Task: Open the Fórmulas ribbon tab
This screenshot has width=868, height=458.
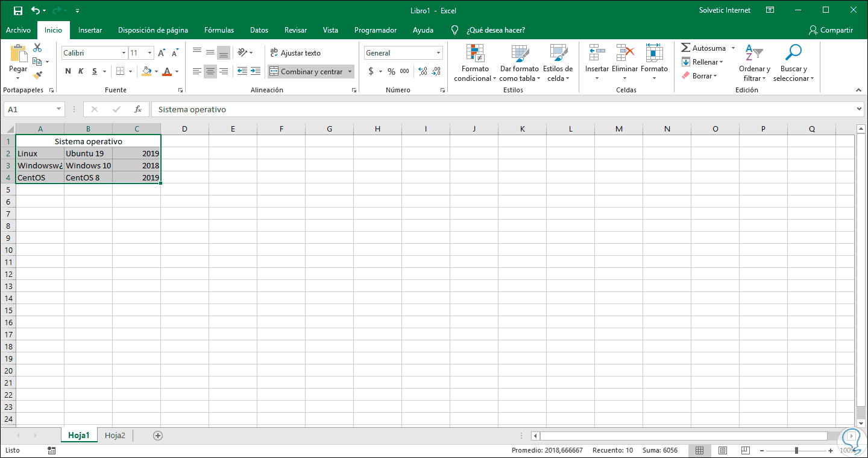Action: [219, 30]
